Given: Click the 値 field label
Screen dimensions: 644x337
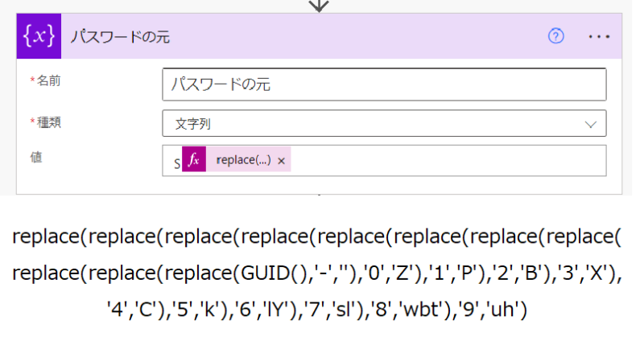Looking at the screenshot, I should click(36, 158).
